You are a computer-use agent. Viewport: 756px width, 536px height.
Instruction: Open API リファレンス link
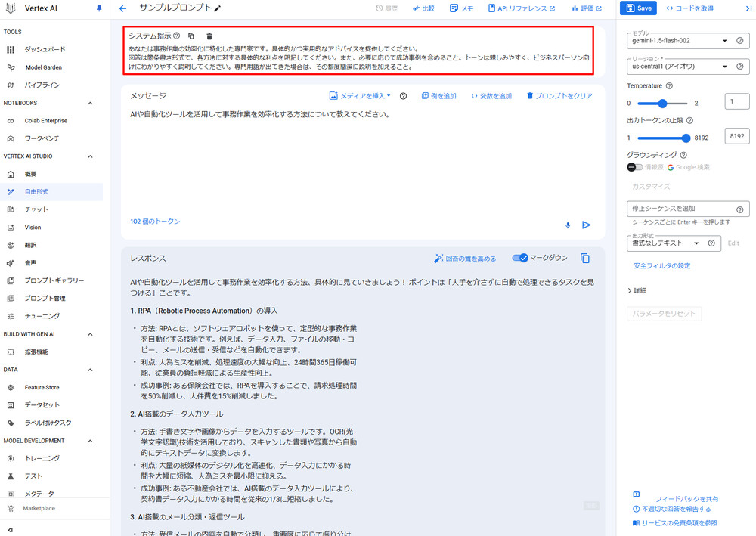(522, 8)
